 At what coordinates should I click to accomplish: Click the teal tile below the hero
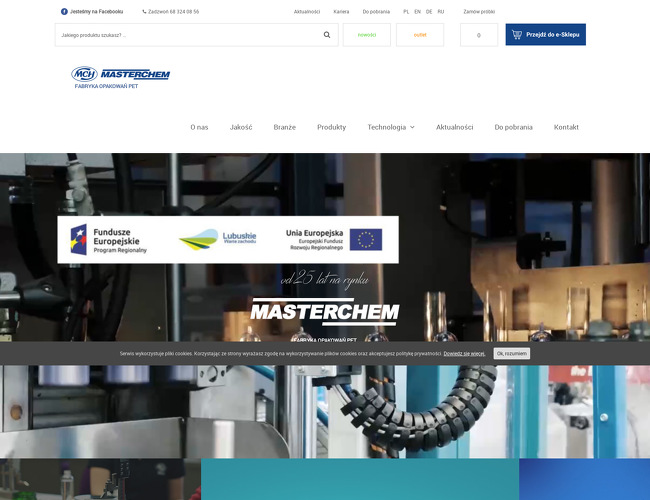[360, 479]
